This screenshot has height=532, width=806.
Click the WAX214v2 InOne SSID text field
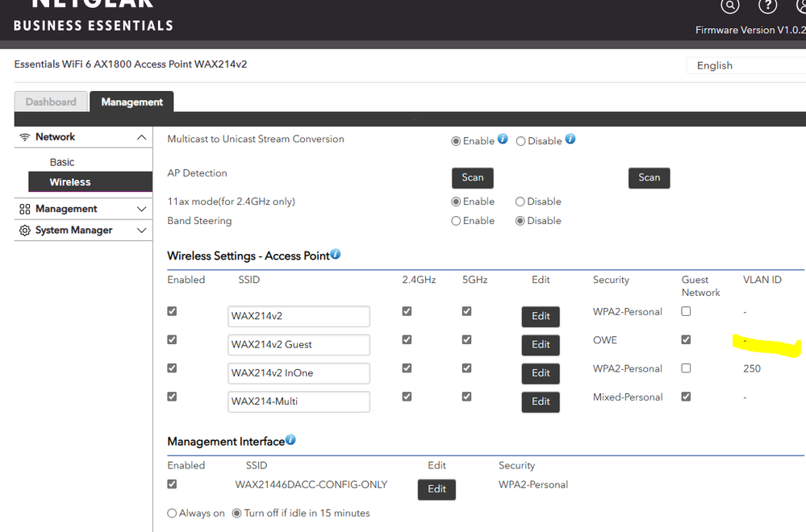coord(299,373)
